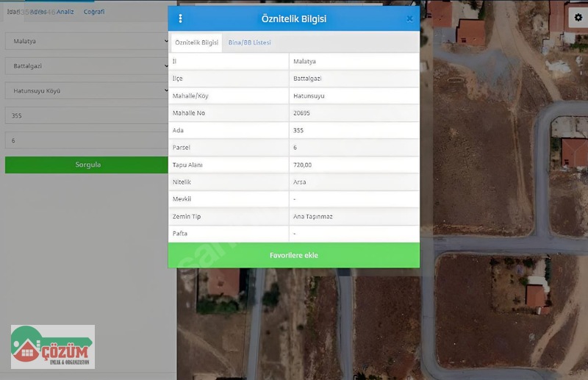Viewport: 588px width, 380px height.
Task: Click the Çözüm Emlak logo
Action: pos(52,347)
